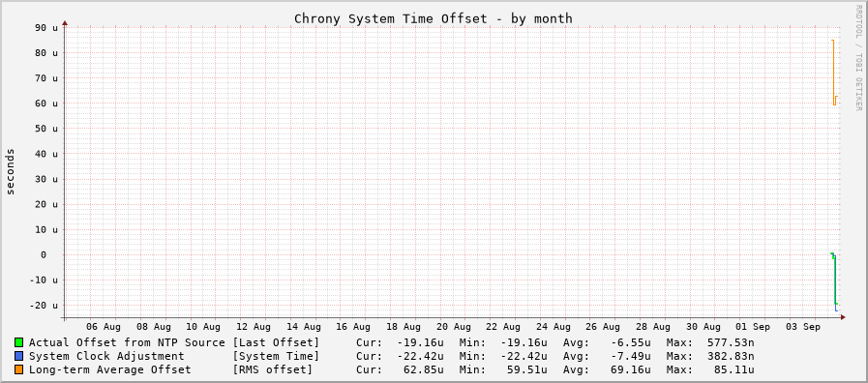Image resolution: width=868 pixels, height=383 pixels.
Task: Click the '30 u' y-axis label
Action: [45, 179]
